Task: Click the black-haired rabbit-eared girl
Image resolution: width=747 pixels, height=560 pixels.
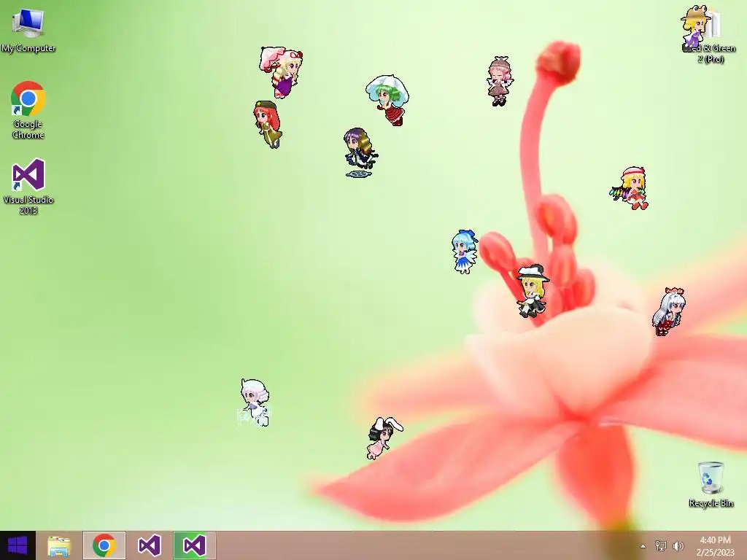Action: click(384, 438)
